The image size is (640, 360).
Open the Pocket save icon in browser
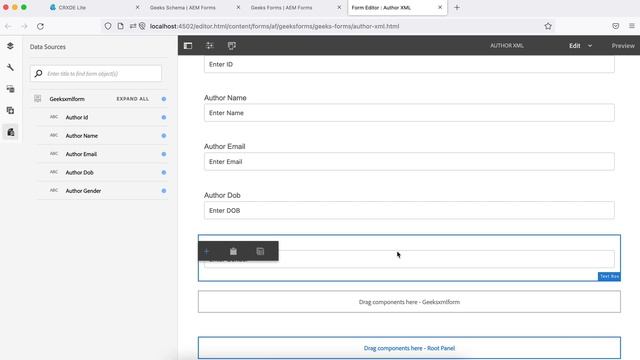point(616,26)
